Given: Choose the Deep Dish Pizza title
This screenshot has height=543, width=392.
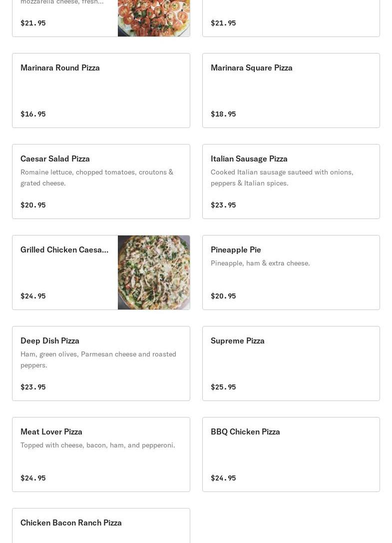Looking at the screenshot, I should pos(50,340).
